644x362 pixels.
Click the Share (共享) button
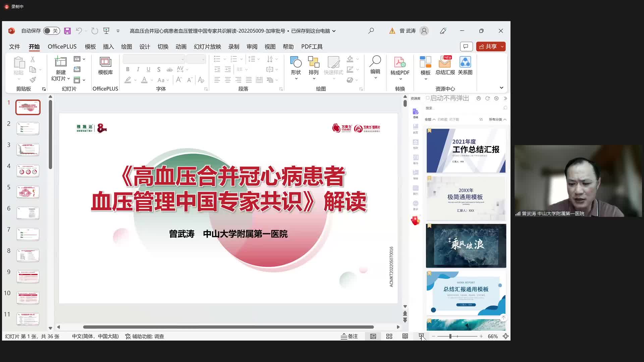click(488, 47)
